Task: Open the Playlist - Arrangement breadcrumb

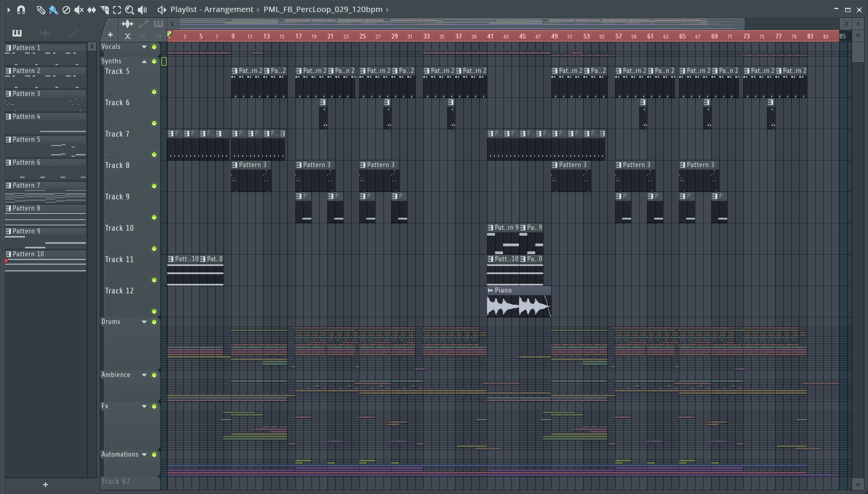Action: (212, 10)
